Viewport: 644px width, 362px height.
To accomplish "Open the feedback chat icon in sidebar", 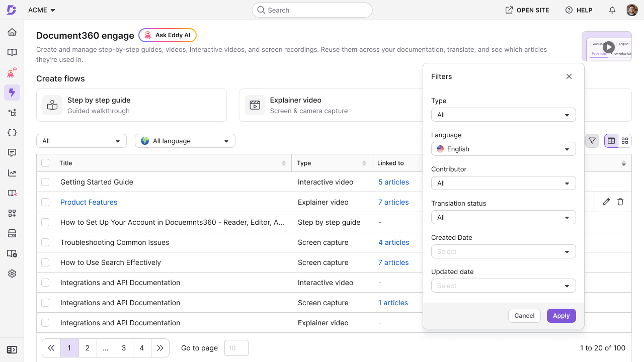I will [12, 153].
